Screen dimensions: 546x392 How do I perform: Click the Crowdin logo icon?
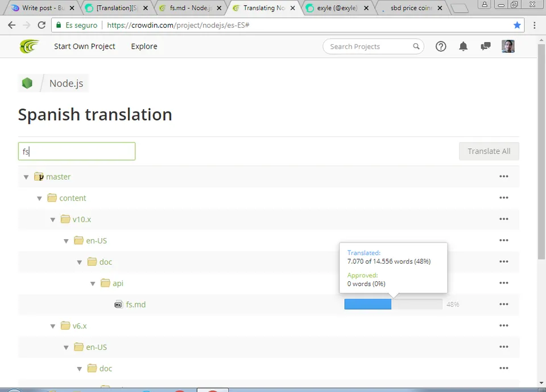pyautogui.click(x=29, y=46)
